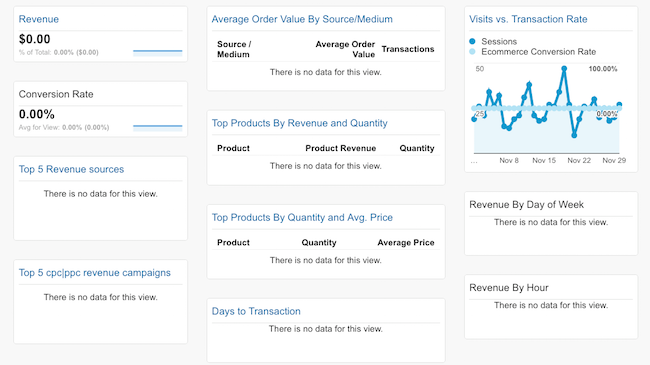Click the Average Price column header
The image size is (650, 365).
(x=405, y=243)
